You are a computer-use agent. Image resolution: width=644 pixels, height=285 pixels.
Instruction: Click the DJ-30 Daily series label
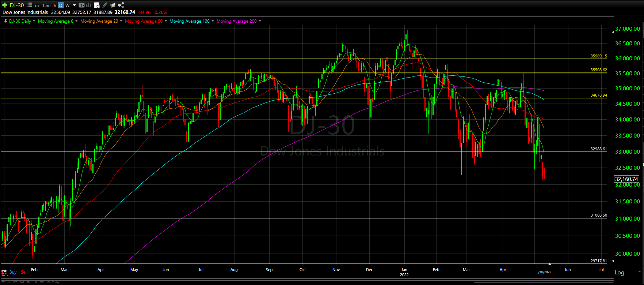pyautogui.click(x=20, y=21)
